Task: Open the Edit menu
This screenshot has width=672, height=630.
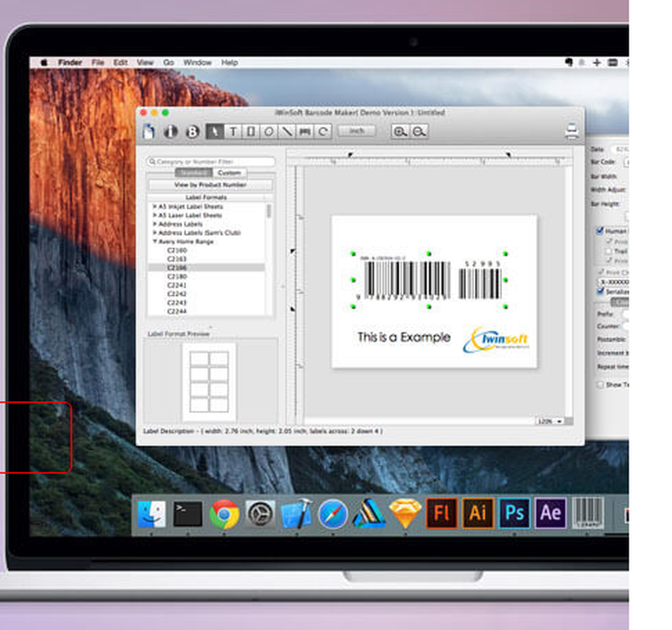Action: [120, 62]
